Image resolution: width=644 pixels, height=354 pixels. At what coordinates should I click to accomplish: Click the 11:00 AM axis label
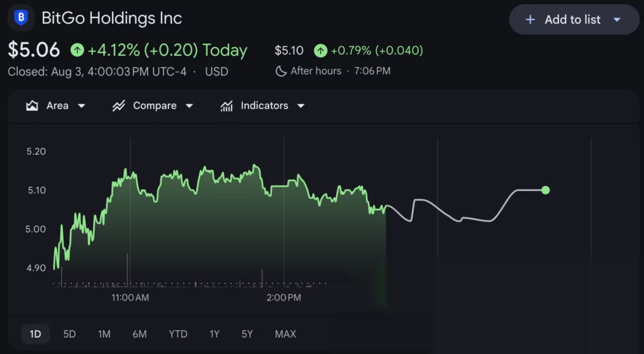[x=130, y=297]
